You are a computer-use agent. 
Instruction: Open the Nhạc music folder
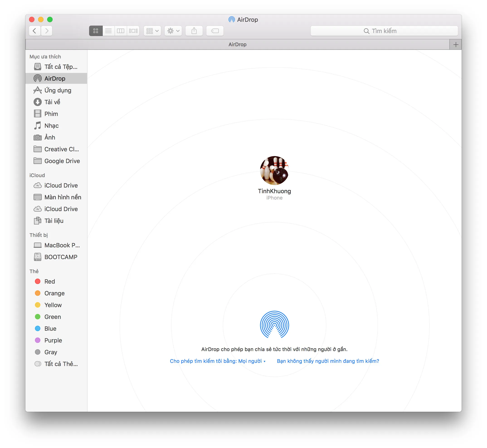[56, 125]
